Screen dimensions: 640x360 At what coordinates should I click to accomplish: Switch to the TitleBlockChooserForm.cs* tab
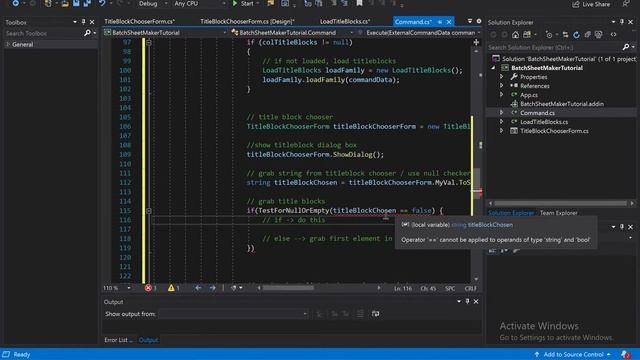(x=140, y=22)
